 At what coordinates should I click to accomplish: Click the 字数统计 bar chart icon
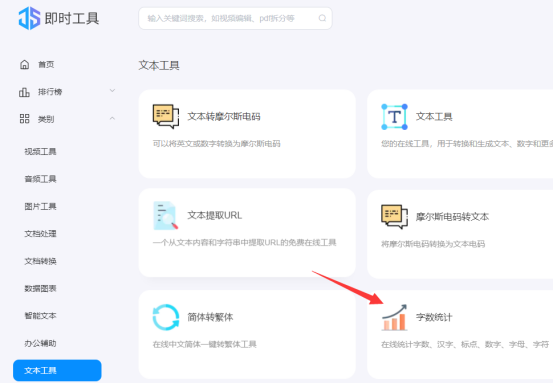(x=394, y=317)
